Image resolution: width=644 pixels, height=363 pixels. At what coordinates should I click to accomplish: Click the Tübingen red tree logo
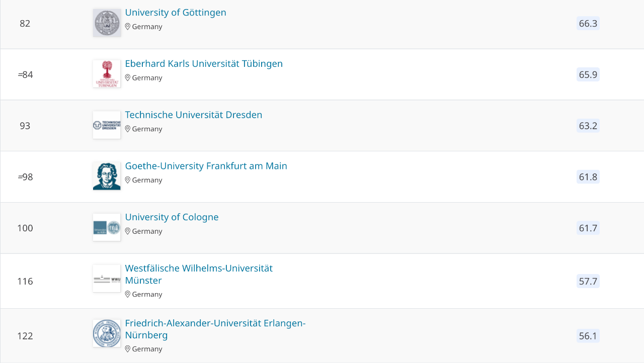107,74
